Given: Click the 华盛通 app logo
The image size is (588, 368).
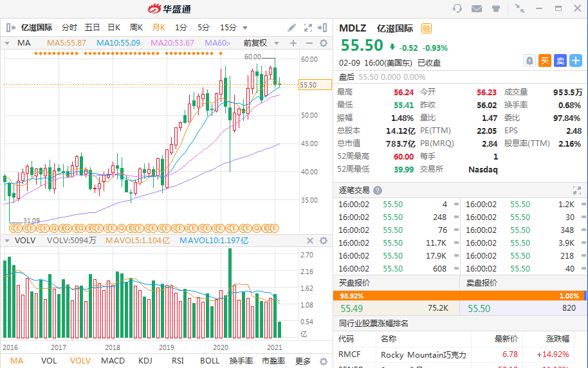Looking at the screenshot, I should 169,8.
